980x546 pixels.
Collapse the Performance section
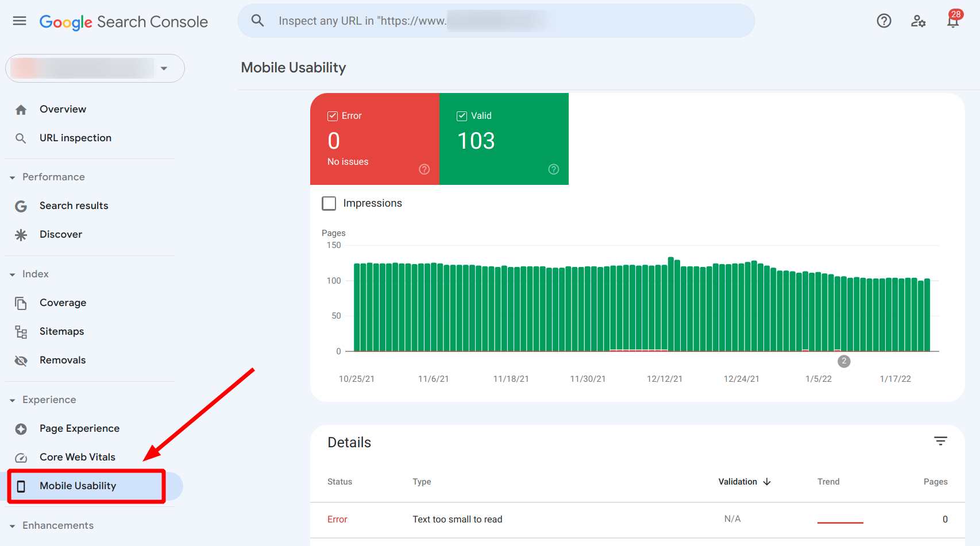[13, 177]
